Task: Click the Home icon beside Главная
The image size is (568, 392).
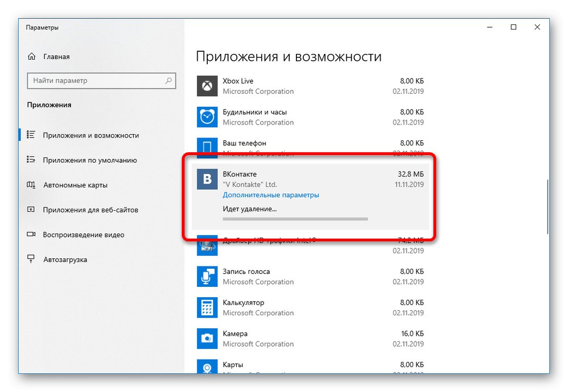Action: (x=31, y=56)
